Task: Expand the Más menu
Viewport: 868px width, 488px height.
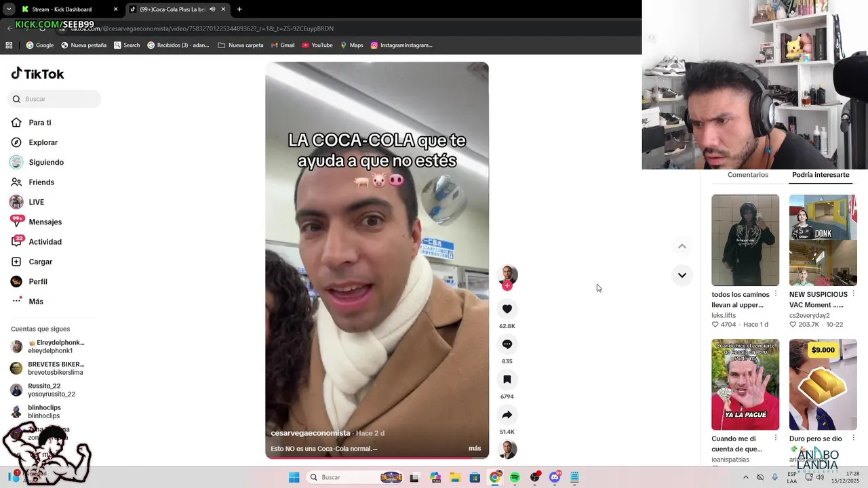Action: pyautogui.click(x=27, y=302)
